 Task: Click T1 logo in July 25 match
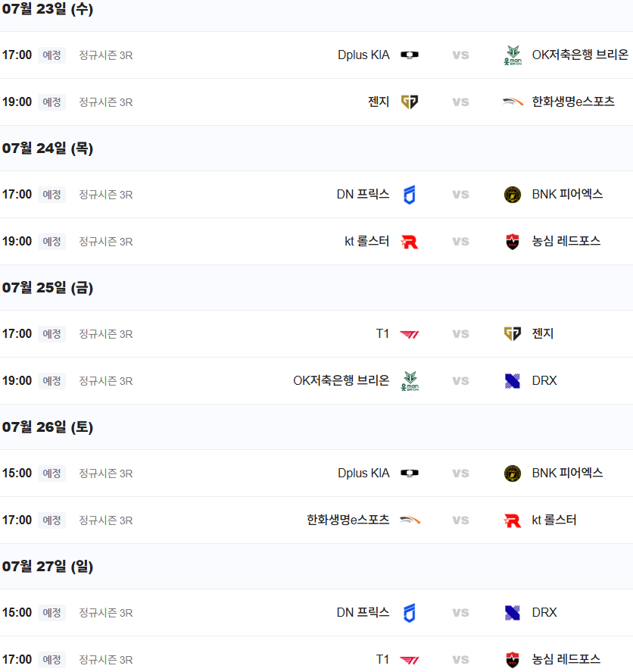coord(410,334)
